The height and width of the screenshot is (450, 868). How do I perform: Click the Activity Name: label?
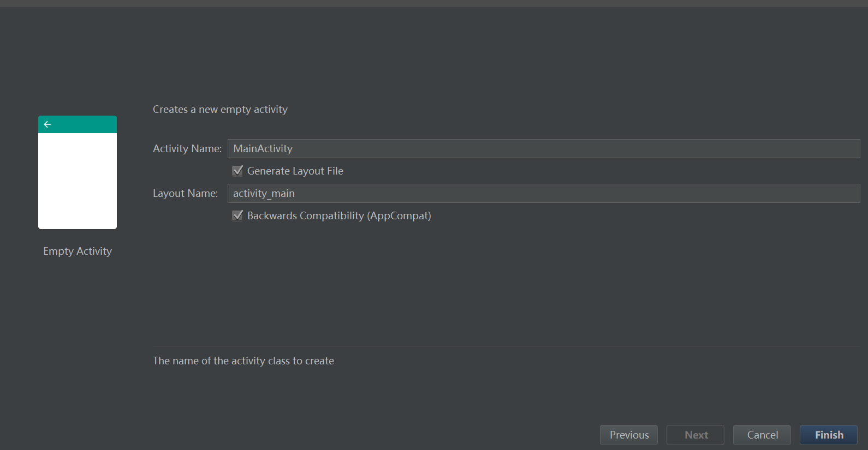[x=187, y=148]
